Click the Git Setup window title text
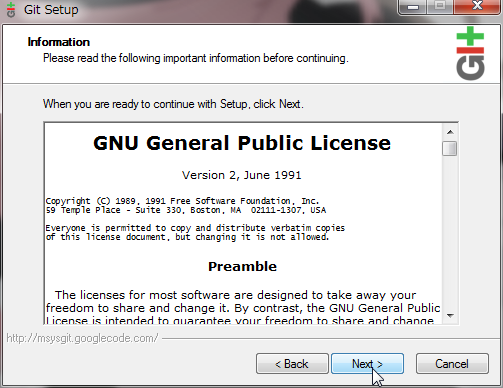This screenshot has height=388, width=503. click(51, 10)
